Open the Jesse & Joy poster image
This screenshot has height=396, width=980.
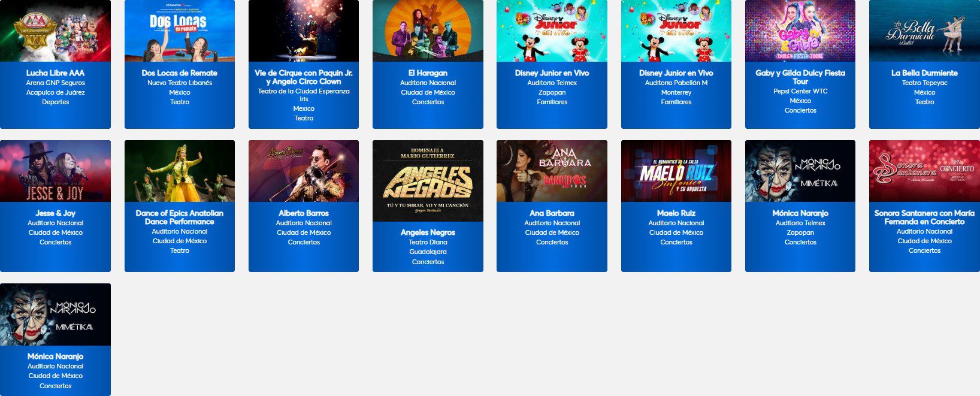[x=55, y=171]
